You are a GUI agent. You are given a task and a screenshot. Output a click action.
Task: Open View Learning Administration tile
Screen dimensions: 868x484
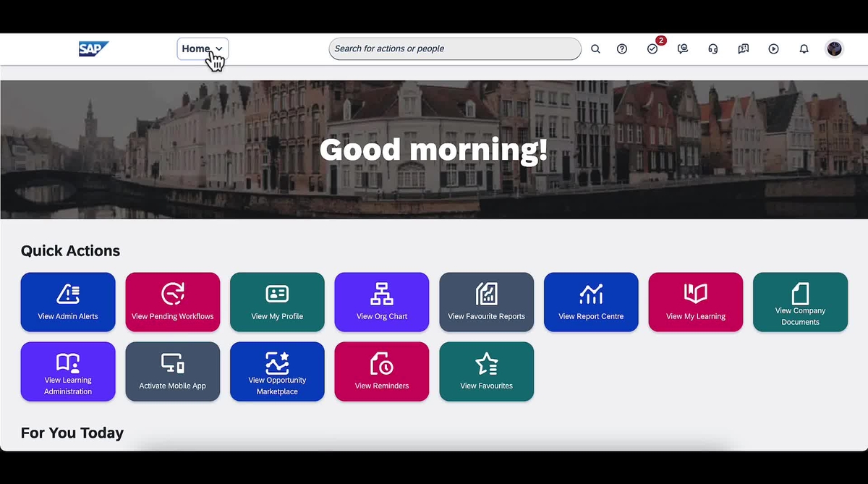point(68,372)
